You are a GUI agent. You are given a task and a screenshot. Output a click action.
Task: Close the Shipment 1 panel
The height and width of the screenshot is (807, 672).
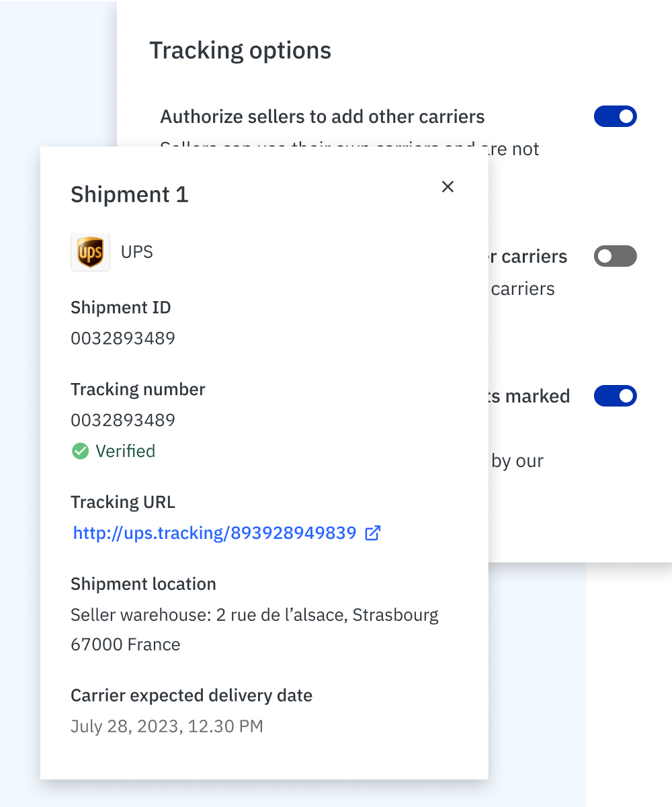coord(448,187)
